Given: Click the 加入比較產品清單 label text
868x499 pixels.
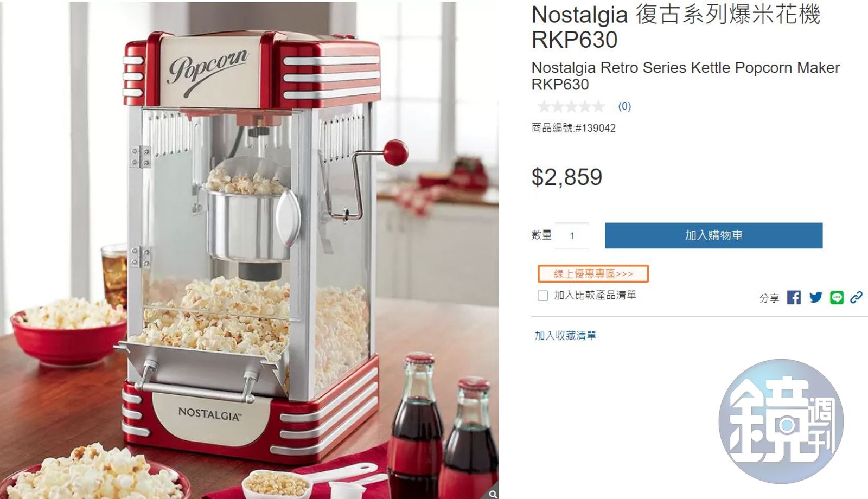Looking at the screenshot, I should tap(595, 295).
